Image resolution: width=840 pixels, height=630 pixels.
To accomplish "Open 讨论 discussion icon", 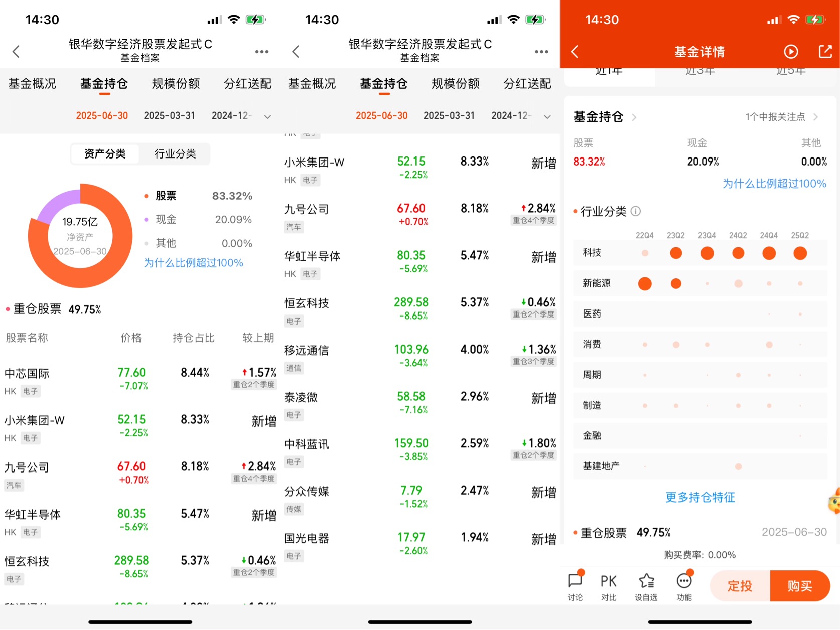I will (575, 586).
